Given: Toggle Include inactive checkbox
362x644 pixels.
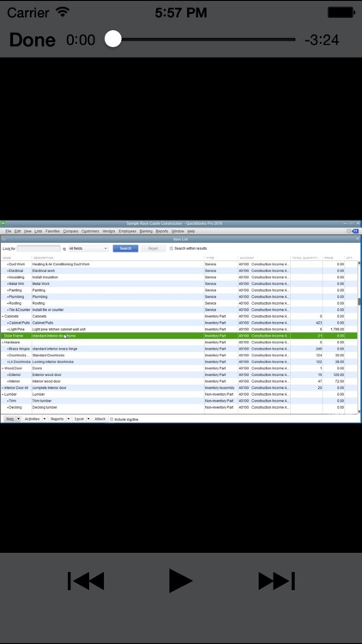Looking at the screenshot, I should pyautogui.click(x=112, y=419).
